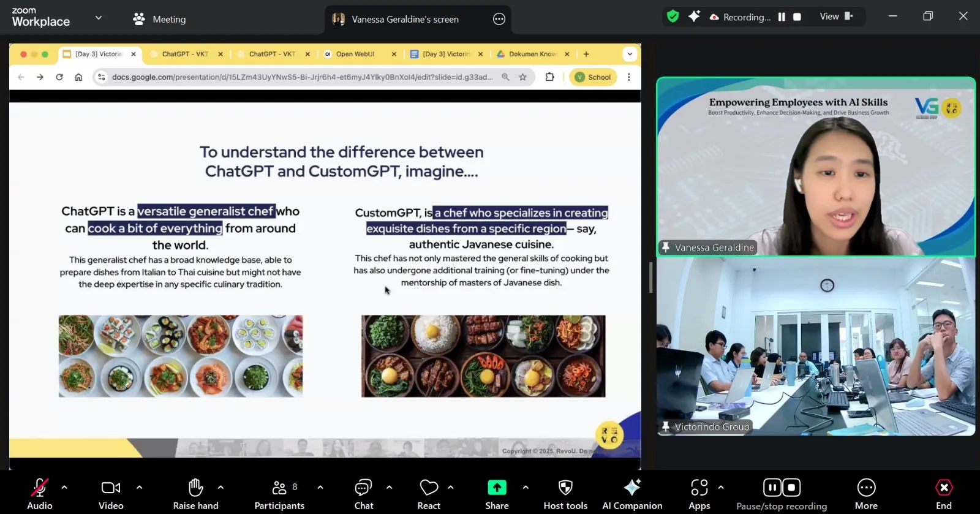Screen dimensions: 980x514
Task: Bookmark this page with star icon
Action: pyautogui.click(x=522, y=77)
